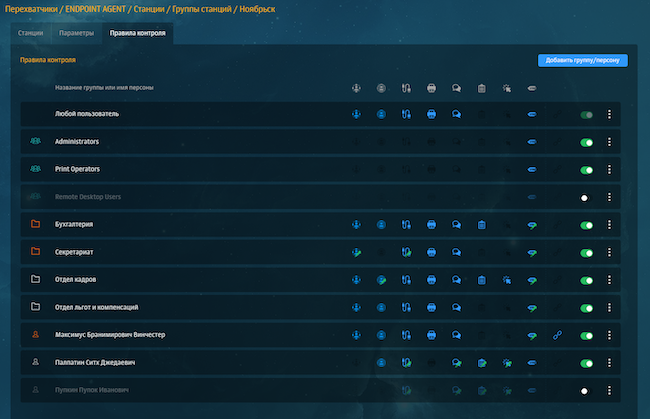Click printer icon in Любой пользователь row

coord(431,114)
